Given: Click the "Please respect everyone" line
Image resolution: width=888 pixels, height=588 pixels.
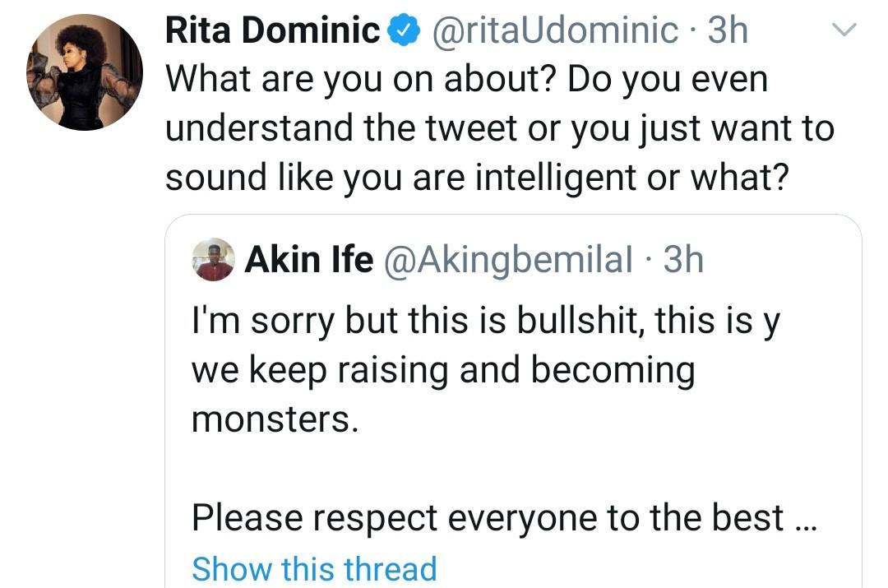Looking at the screenshot, I should click(487, 518).
